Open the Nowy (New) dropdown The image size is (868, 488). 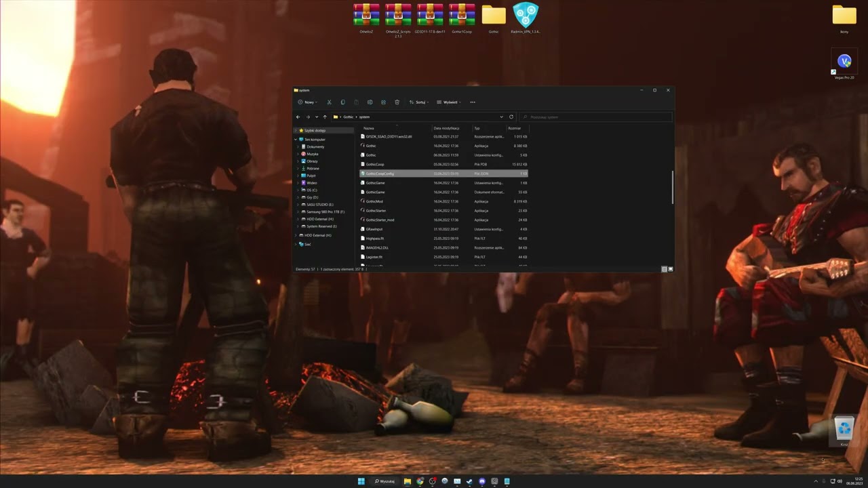[308, 102]
